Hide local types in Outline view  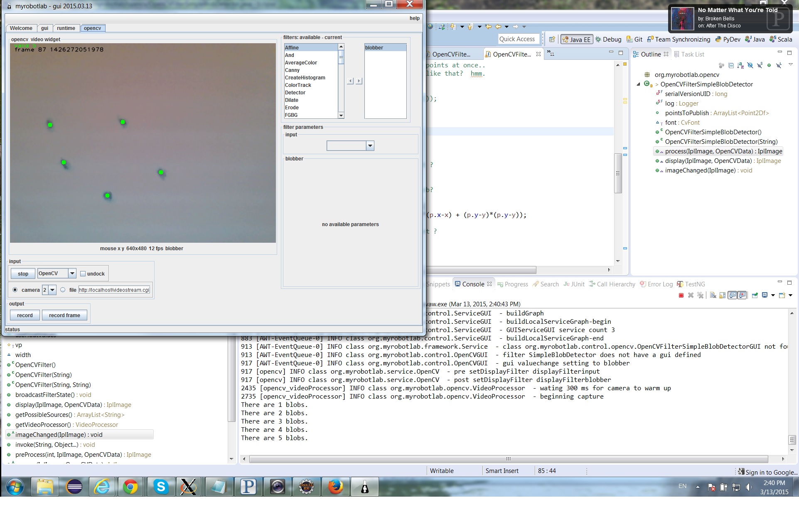coord(779,65)
